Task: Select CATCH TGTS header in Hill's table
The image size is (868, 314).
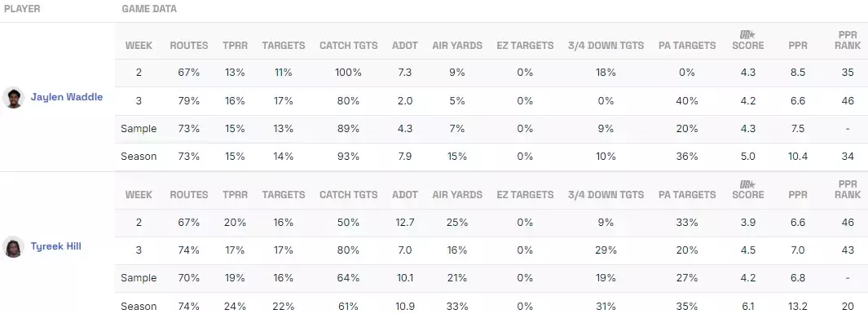Action: pos(348,194)
